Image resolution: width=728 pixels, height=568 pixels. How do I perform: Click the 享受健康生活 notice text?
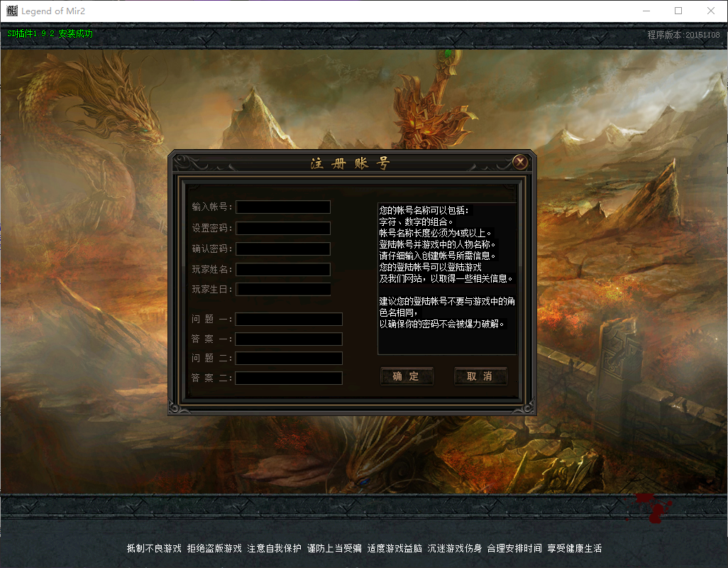coord(575,549)
